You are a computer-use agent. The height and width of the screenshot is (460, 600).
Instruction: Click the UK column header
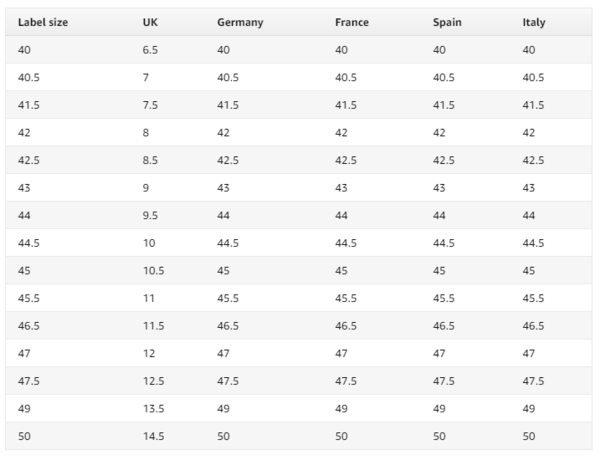tap(150, 22)
